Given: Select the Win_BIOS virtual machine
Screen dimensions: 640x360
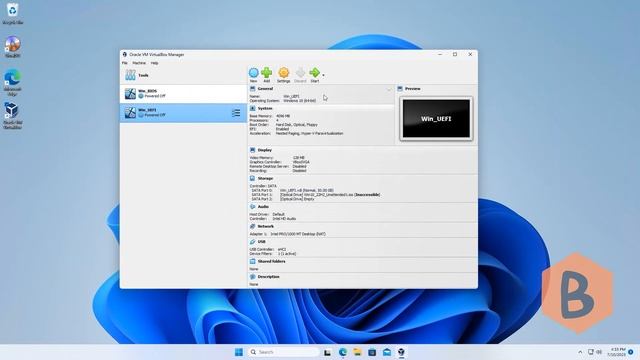Looking at the screenshot, I should tap(183, 93).
